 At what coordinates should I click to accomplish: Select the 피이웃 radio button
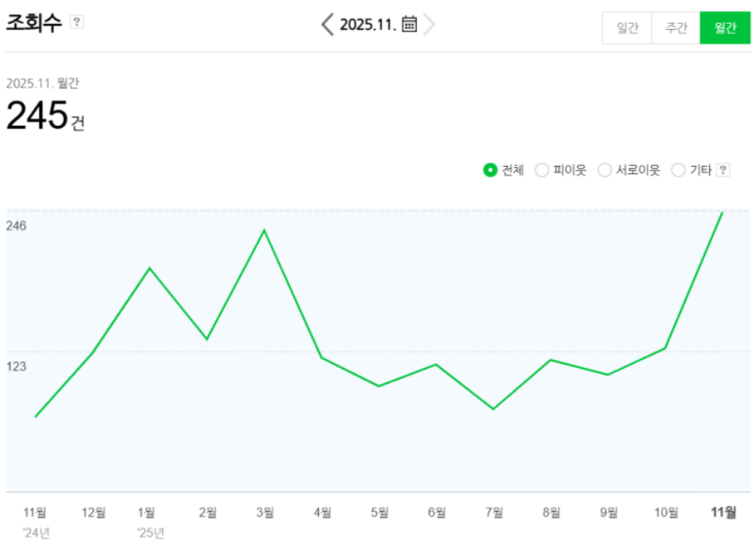tap(541, 170)
